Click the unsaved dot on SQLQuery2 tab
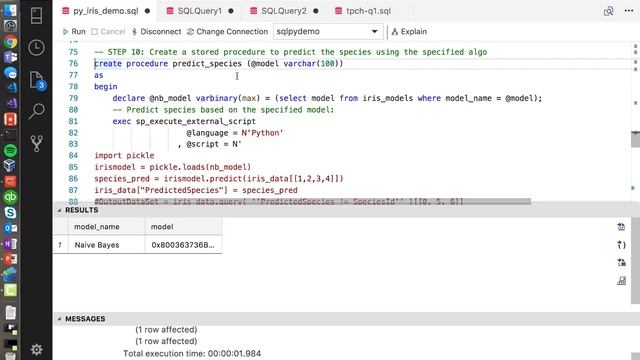 point(316,11)
